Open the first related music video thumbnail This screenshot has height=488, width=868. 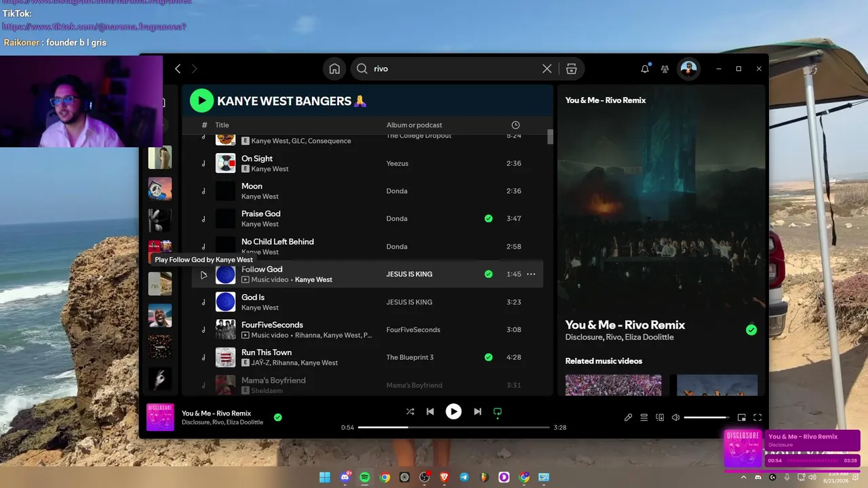point(613,385)
